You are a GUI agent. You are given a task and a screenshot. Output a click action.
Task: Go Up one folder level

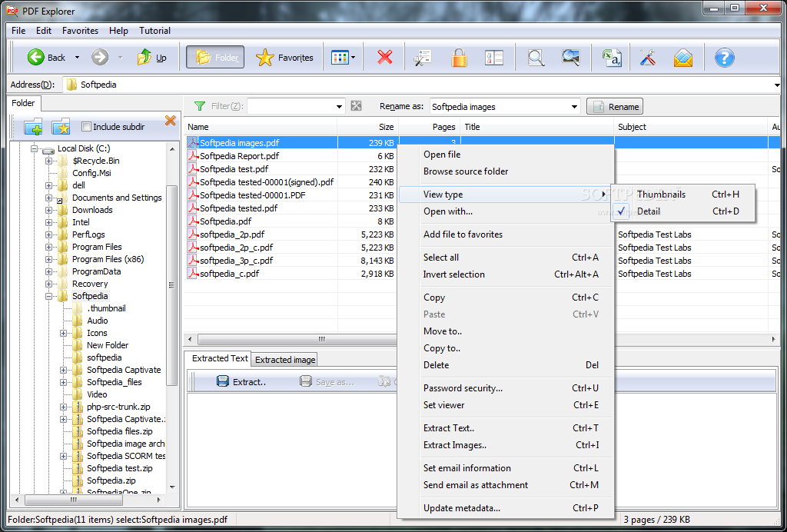pos(151,57)
